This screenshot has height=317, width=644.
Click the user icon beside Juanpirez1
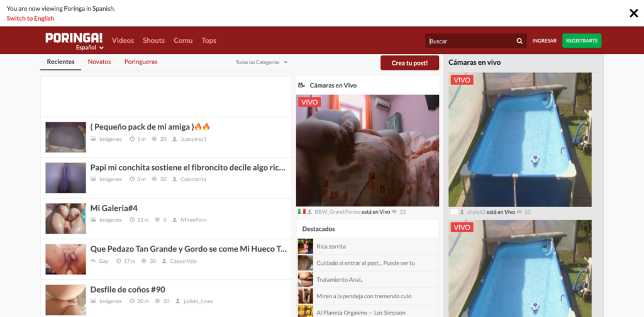point(175,139)
